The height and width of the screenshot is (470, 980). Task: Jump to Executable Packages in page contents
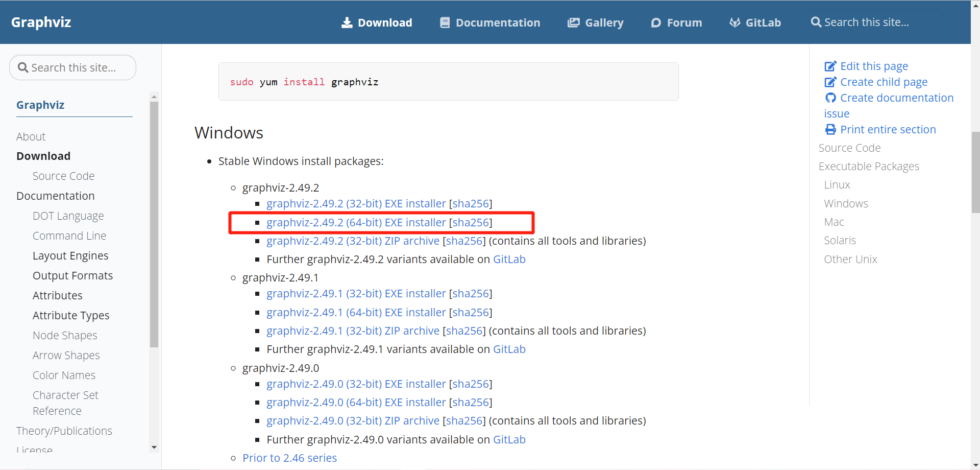tap(869, 166)
